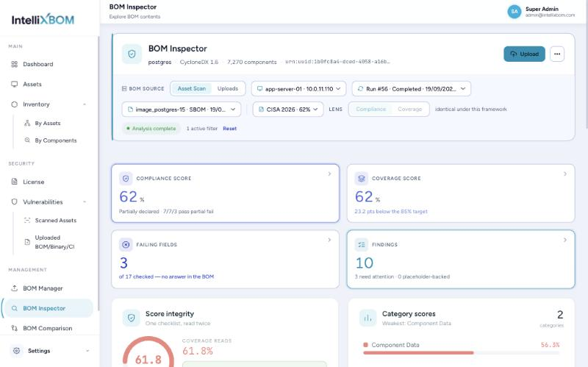Open License page in sidebar
The width and height of the screenshot is (588, 367).
click(x=48, y=182)
